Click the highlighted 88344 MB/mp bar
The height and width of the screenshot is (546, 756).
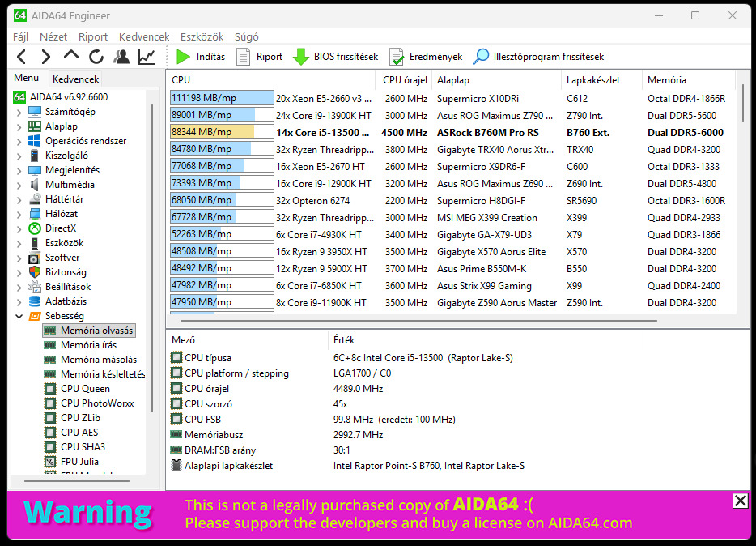tap(222, 132)
